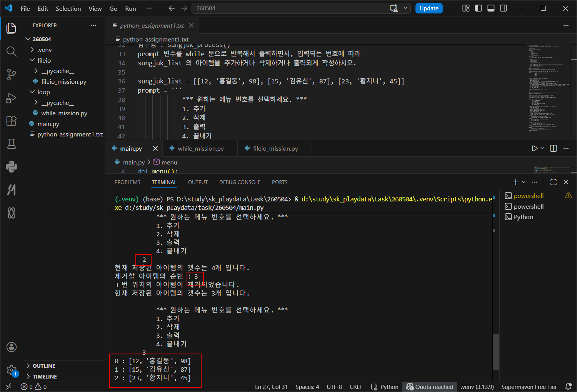
Task: Toggle the bottom panel visibility
Action: pyautogui.click(x=491, y=8)
